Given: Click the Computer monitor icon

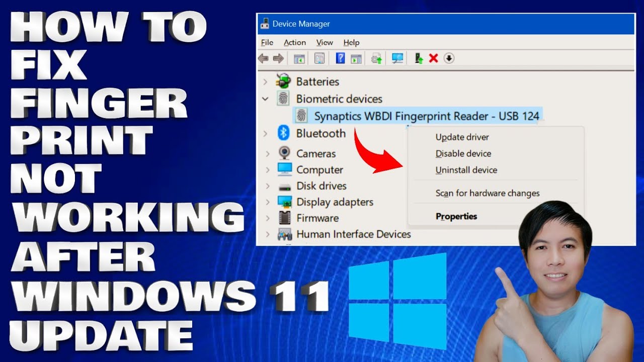Looking at the screenshot, I should click(x=284, y=169).
